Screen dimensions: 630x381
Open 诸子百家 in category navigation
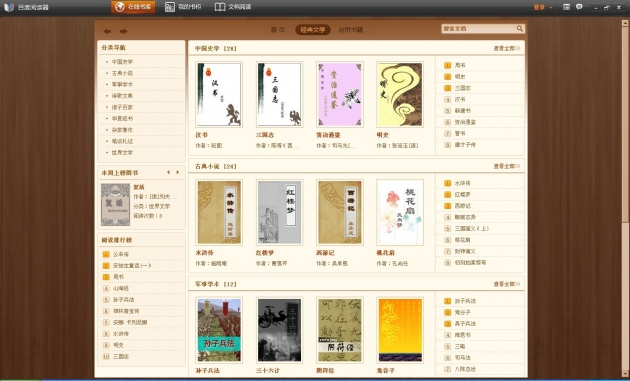click(x=122, y=107)
